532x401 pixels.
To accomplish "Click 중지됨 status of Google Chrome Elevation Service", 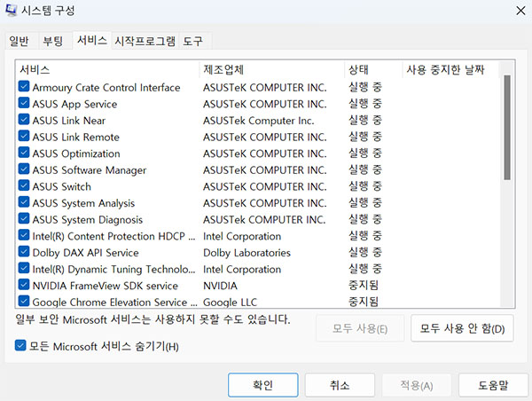I will 364,302.
